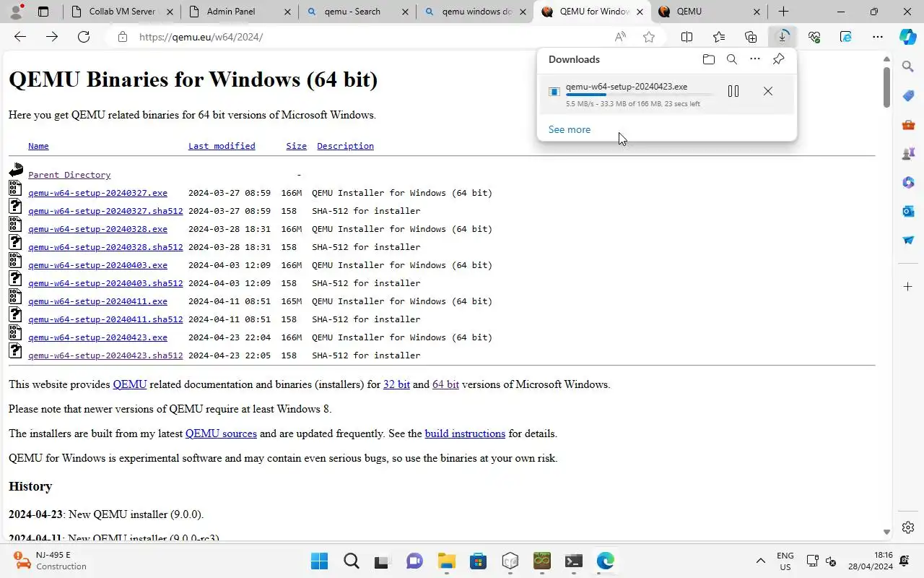
Task: Reload the current page
Action: point(84,37)
